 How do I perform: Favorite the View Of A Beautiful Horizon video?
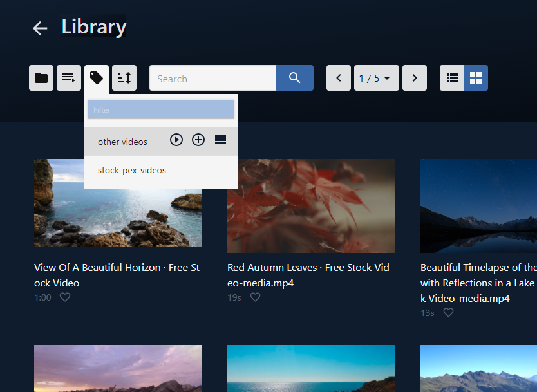[x=65, y=297]
